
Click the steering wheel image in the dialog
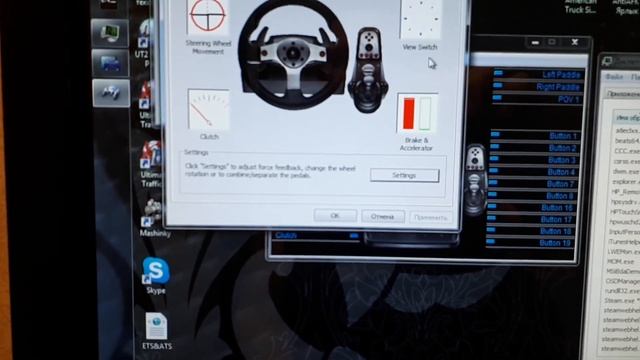(293, 54)
